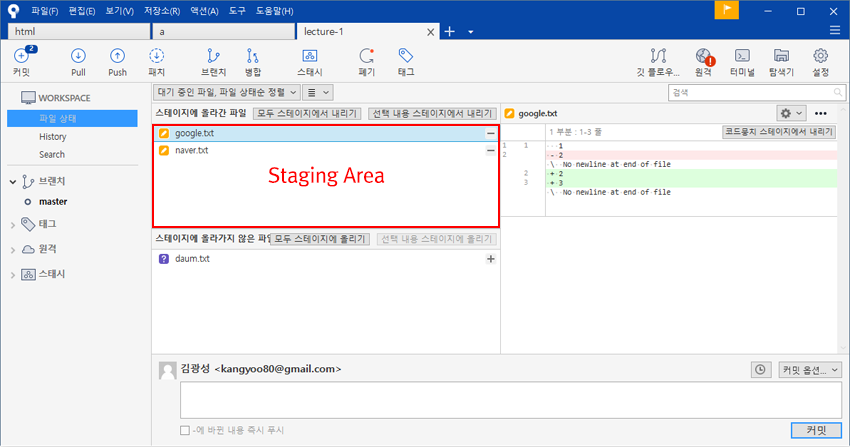Viewport: 850px width, 447px height.
Task: Select staged file google.txt
Action: [x=325, y=133]
